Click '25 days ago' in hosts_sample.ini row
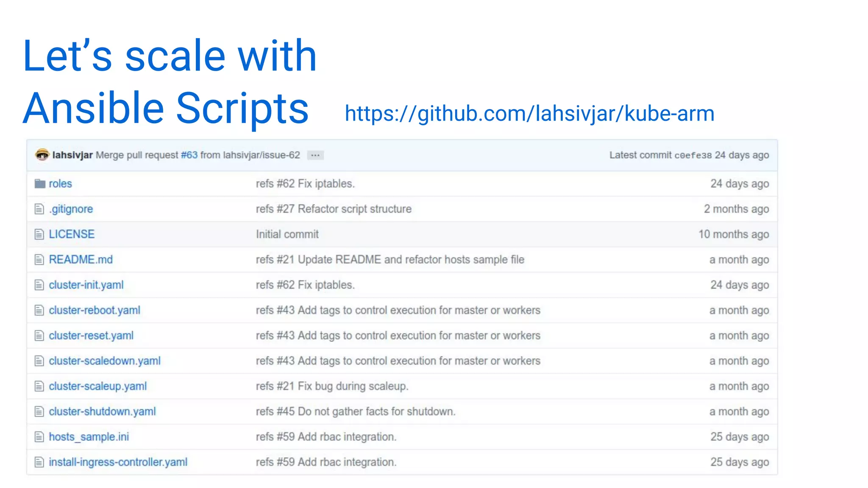The width and height of the screenshot is (868, 488). (x=740, y=437)
